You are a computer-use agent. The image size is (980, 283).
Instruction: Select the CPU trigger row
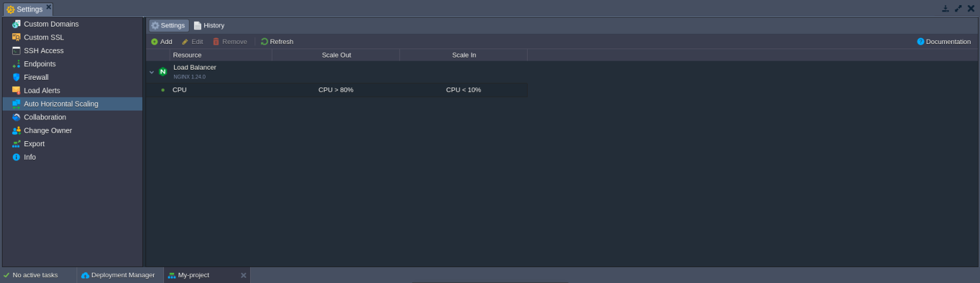(336, 90)
